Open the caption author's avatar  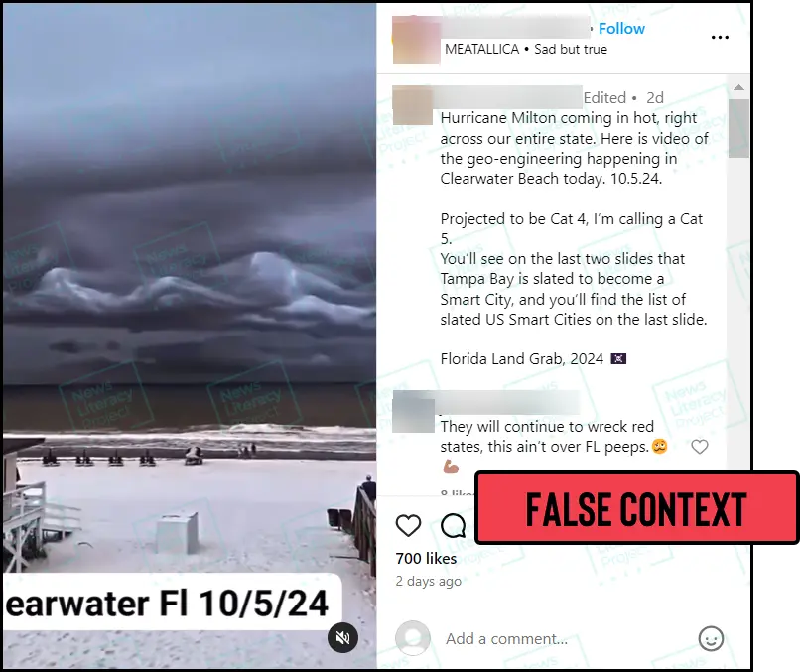[412, 105]
